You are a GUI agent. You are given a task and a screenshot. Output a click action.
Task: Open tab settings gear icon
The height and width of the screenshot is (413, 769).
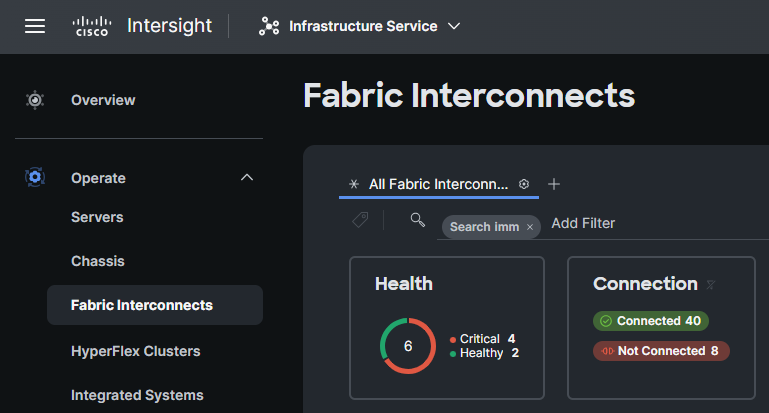coord(524,184)
